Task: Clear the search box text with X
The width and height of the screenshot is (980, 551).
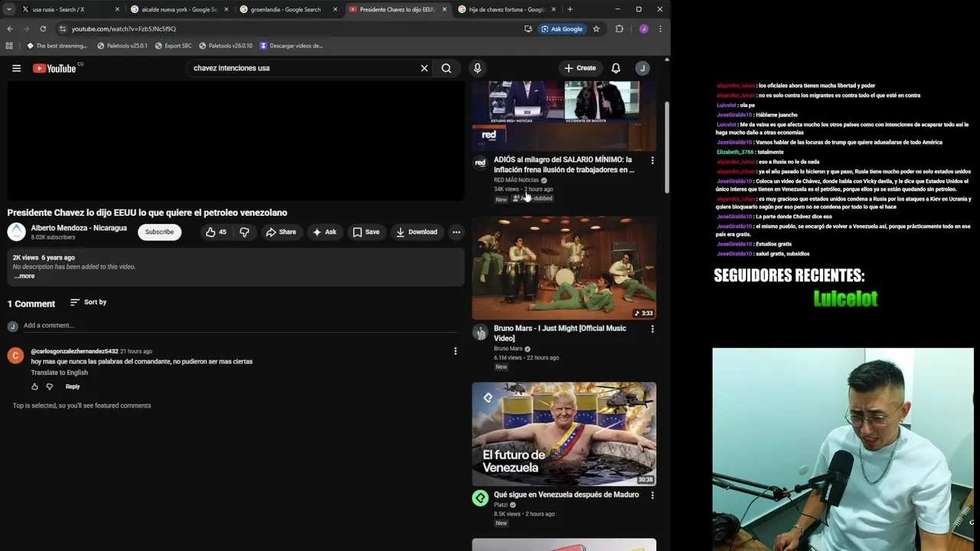Action: coord(424,68)
